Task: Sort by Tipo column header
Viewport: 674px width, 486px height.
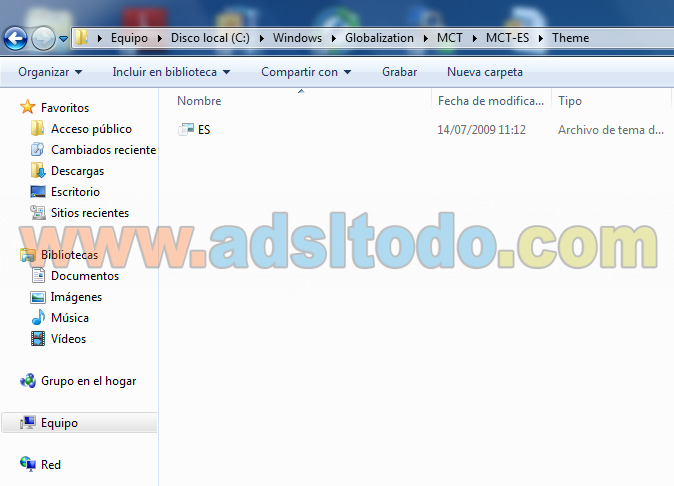Action: tap(570, 101)
